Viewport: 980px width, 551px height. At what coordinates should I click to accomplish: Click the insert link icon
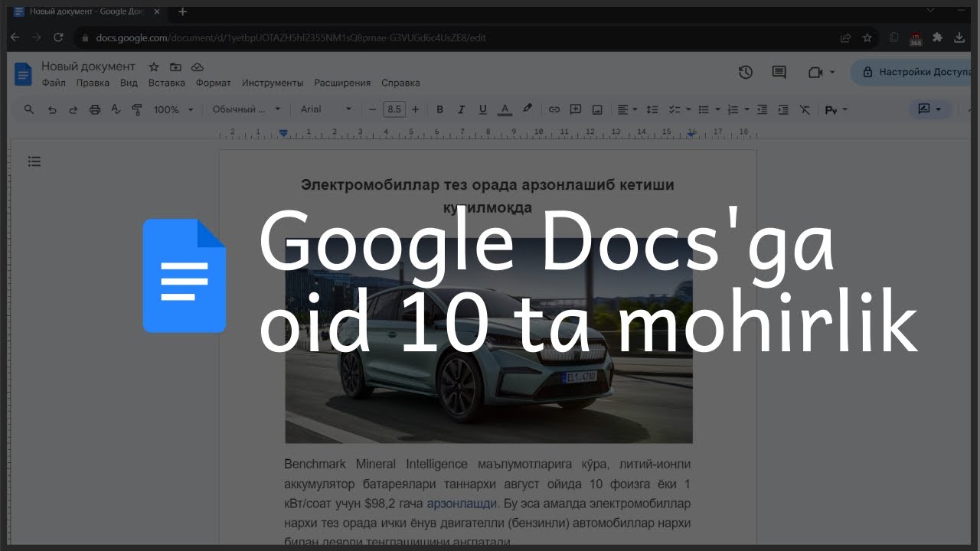[554, 109]
